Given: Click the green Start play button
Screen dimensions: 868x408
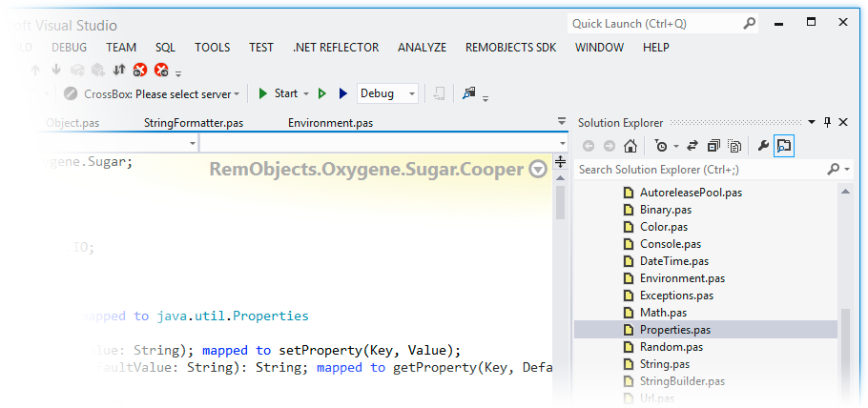Looking at the screenshot, I should tap(262, 93).
